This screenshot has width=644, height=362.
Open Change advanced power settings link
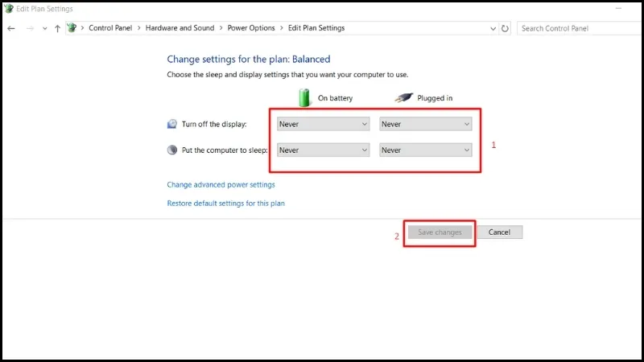[221, 184]
